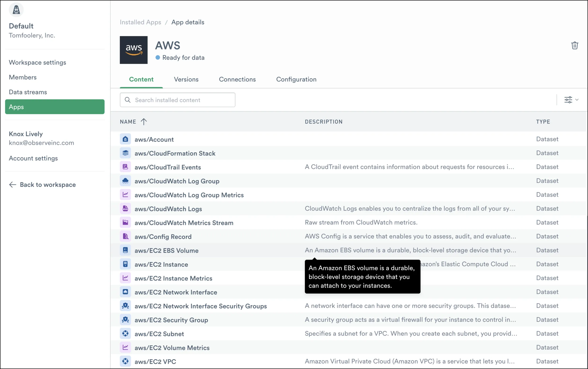This screenshot has width=588, height=369.
Task: Click the EBS volume description text
Action: [x=410, y=250]
